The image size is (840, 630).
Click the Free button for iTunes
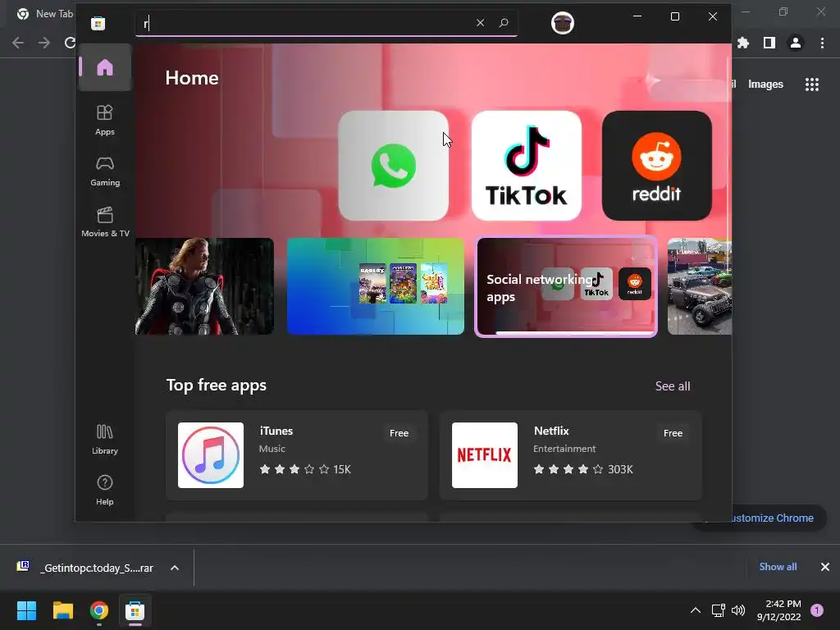pyautogui.click(x=399, y=433)
